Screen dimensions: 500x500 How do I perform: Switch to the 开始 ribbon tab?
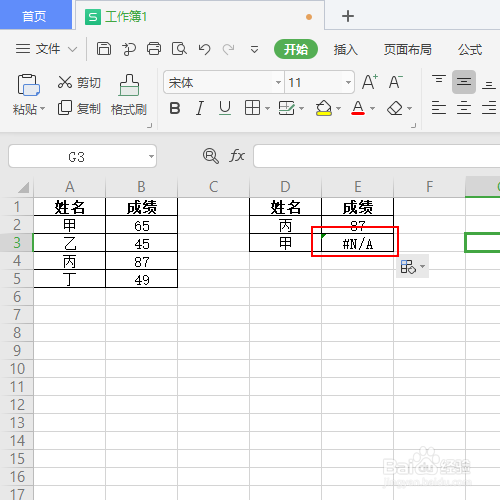296,49
